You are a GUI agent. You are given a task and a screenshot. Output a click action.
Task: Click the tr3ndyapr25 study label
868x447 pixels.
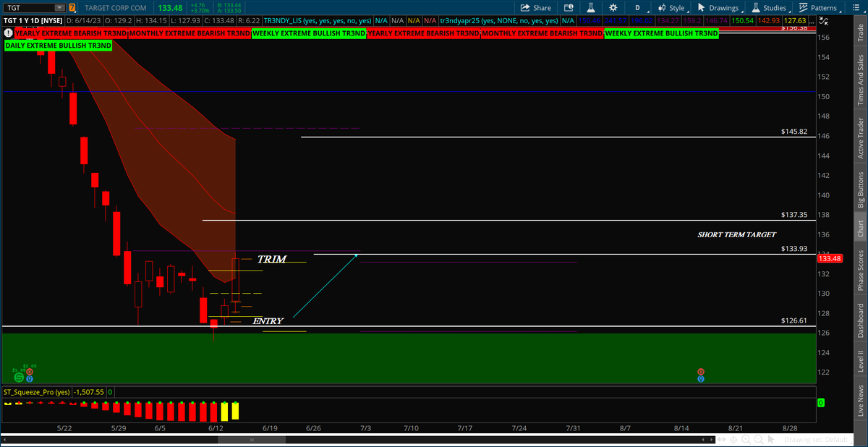[500, 21]
